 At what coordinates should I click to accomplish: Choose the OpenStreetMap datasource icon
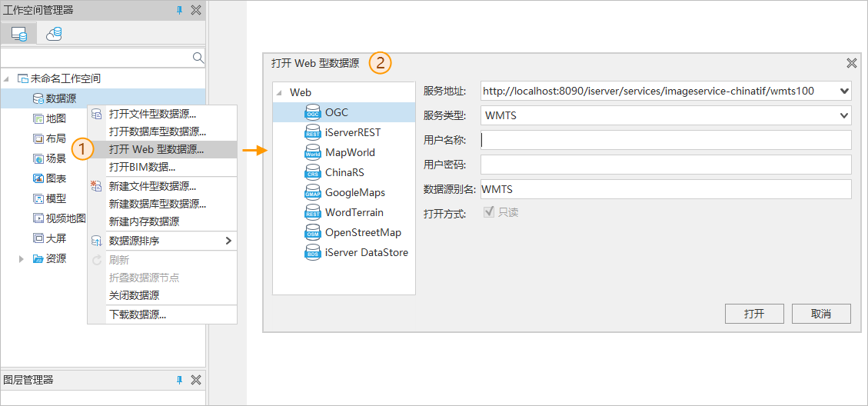point(312,232)
